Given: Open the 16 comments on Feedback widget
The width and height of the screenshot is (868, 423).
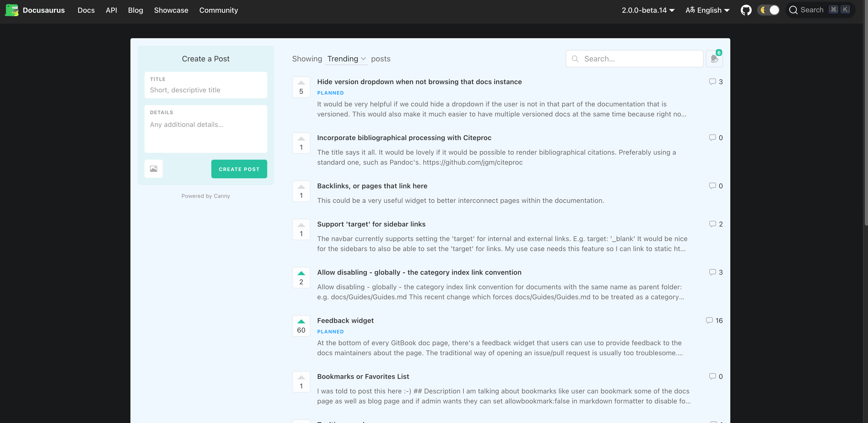Looking at the screenshot, I should (714, 320).
